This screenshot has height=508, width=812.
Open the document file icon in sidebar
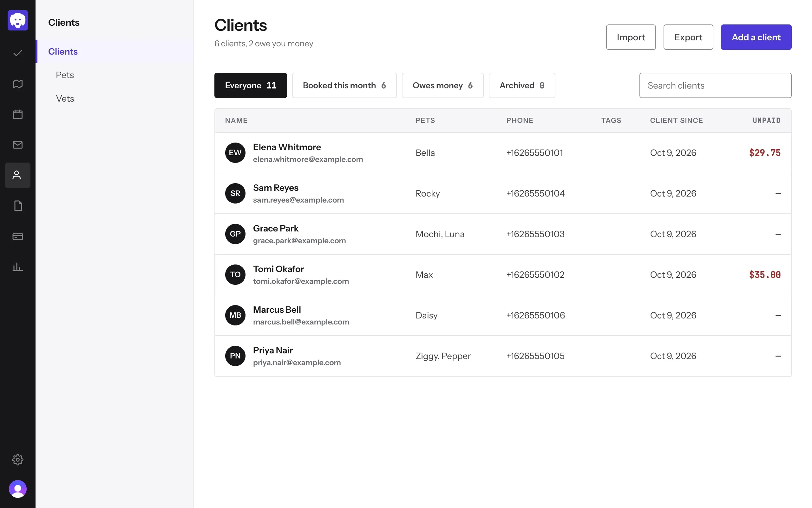click(x=18, y=206)
